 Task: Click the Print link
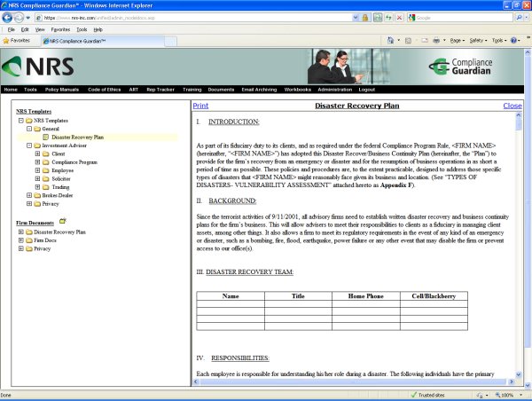click(x=200, y=106)
